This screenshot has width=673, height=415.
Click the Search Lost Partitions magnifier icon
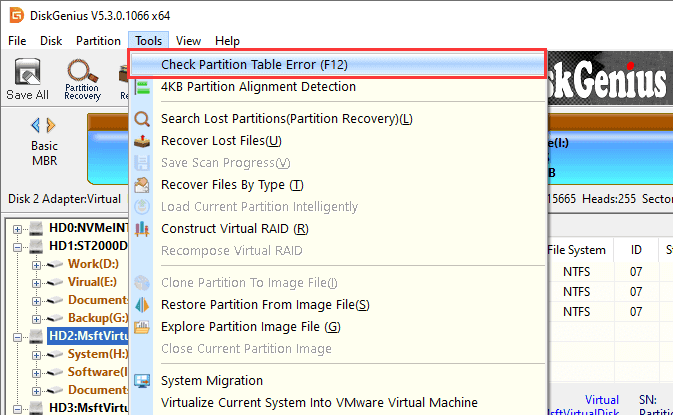pyautogui.click(x=141, y=119)
